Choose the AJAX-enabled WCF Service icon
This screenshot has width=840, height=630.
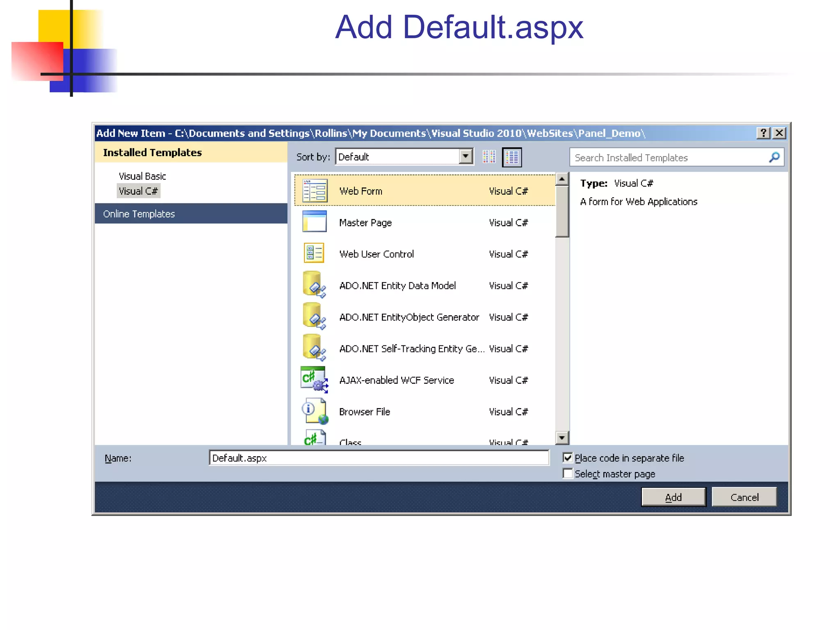pos(315,380)
